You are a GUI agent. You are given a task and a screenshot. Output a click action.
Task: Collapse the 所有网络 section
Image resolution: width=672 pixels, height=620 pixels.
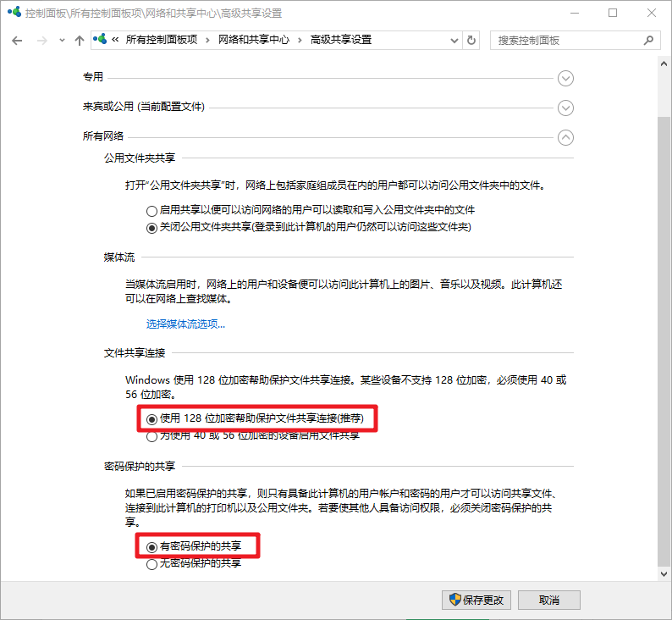[x=565, y=137]
